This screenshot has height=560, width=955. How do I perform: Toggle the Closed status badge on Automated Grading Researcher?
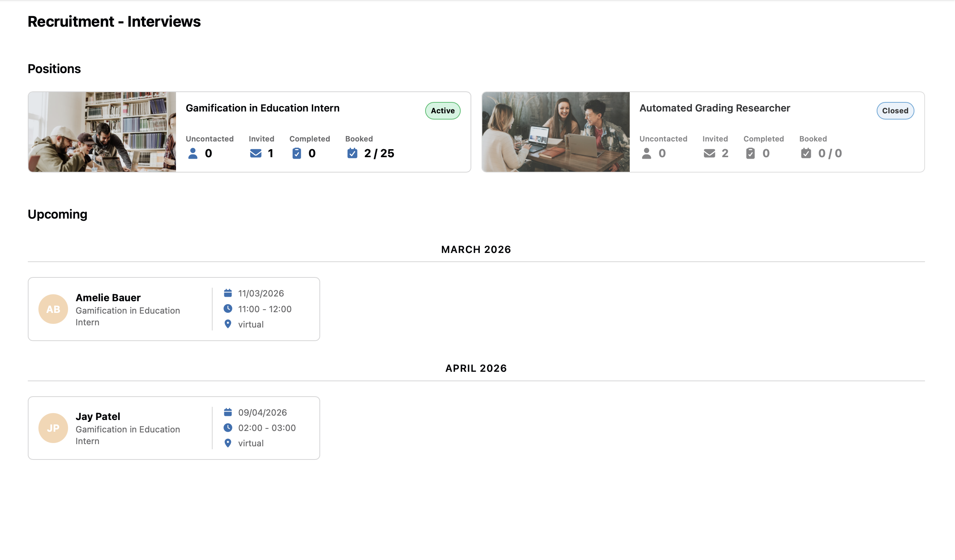tap(895, 110)
